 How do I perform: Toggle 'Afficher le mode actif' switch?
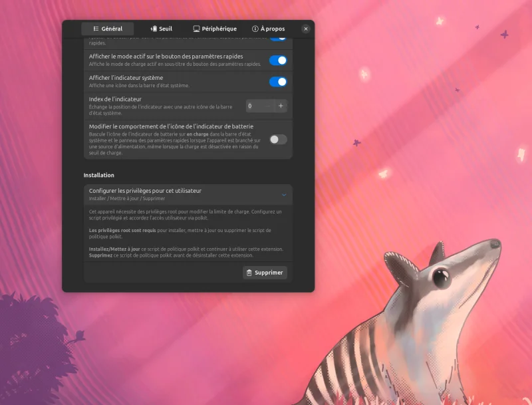[x=278, y=61]
